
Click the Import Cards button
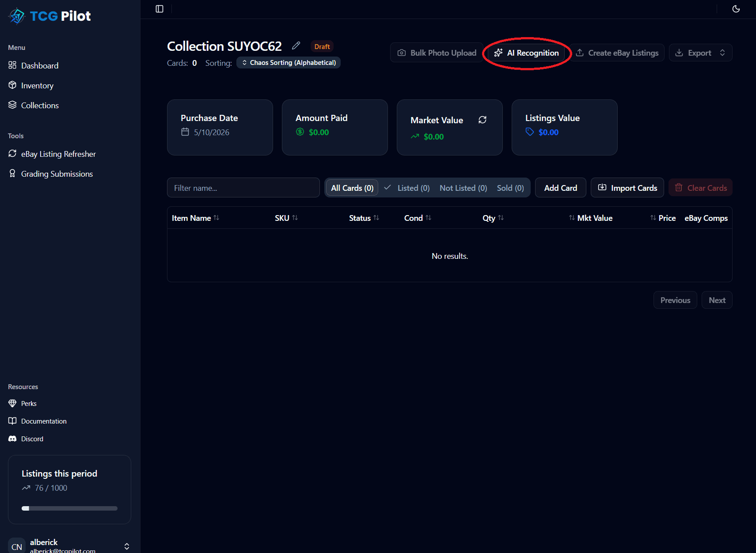click(627, 188)
